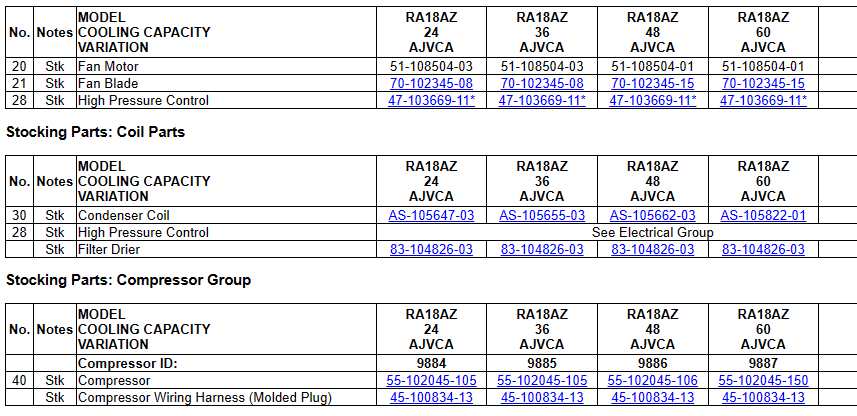Click fan motor part number 51-108504-01 for RA18AZ 60

coord(763,67)
